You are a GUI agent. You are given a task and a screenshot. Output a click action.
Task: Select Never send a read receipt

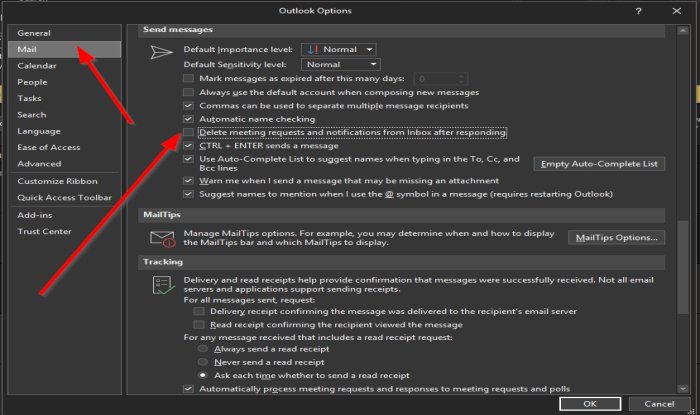point(203,362)
